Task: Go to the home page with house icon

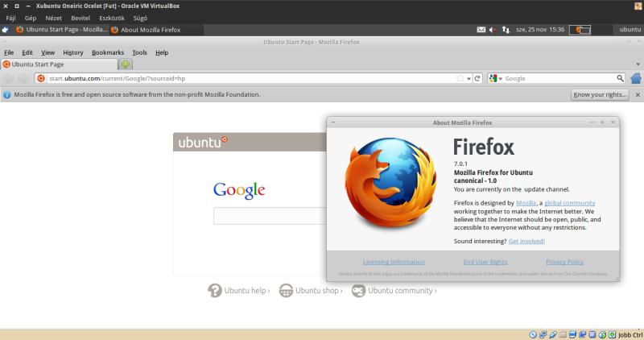Action: (x=636, y=78)
